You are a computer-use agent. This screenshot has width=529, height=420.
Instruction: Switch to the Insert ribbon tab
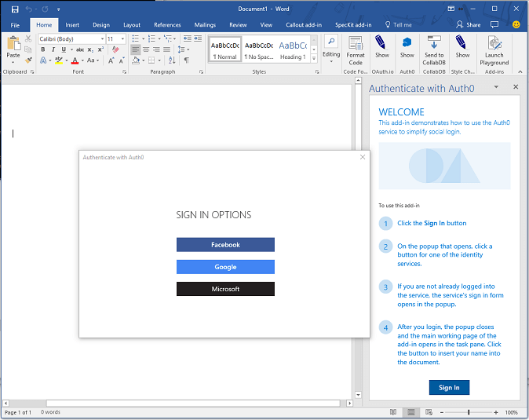tap(72, 24)
